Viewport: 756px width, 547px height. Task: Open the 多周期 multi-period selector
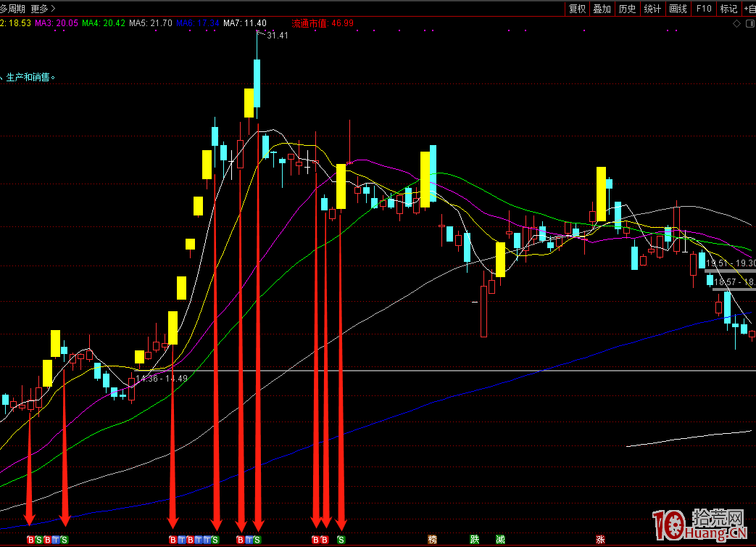12,9
